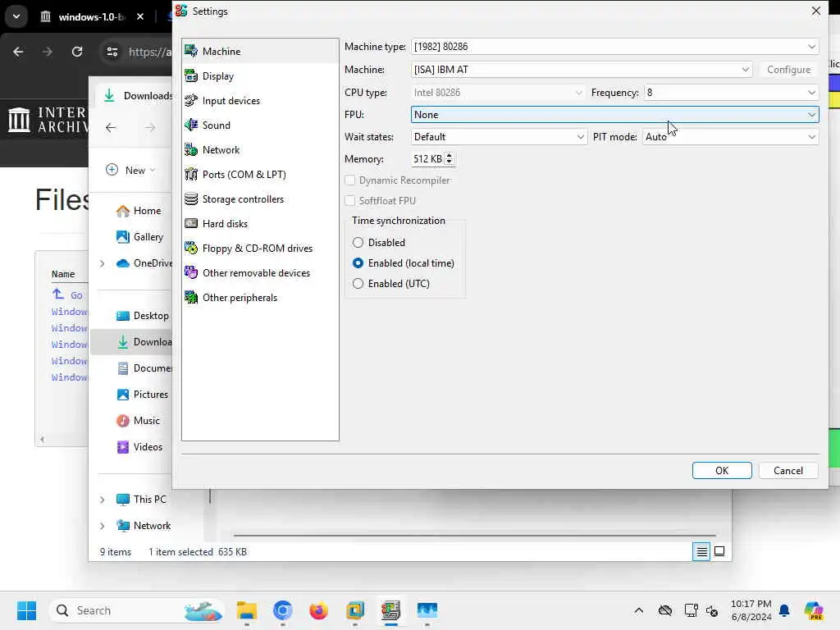Select the Input devices category

pyautogui.click(x=260, y=101)
